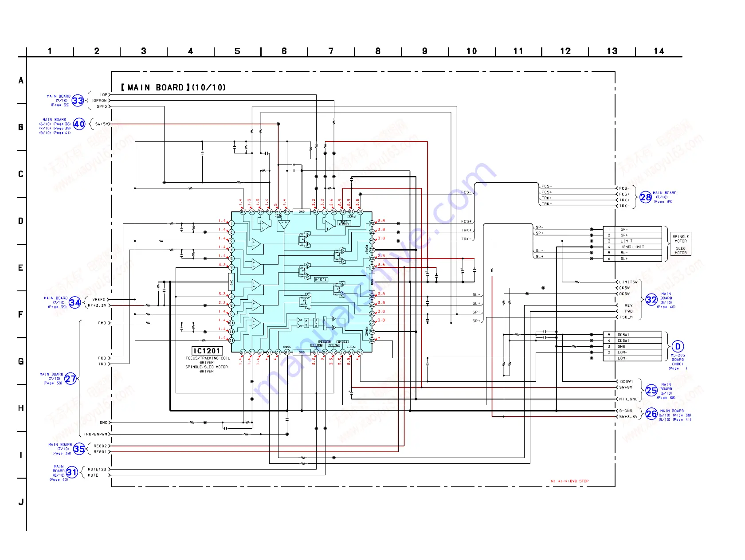
Task: Select the REV signal label
Action: click(x=628, y=305)
